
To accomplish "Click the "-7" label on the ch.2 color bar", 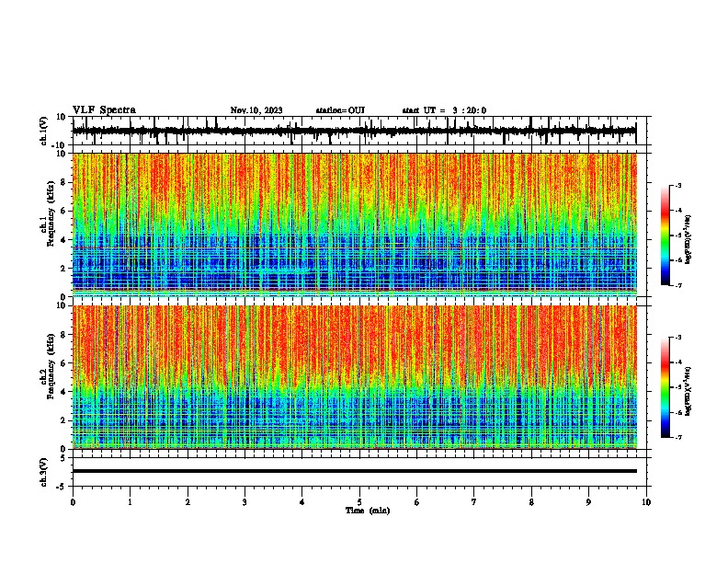I will (x=678, y=437).
